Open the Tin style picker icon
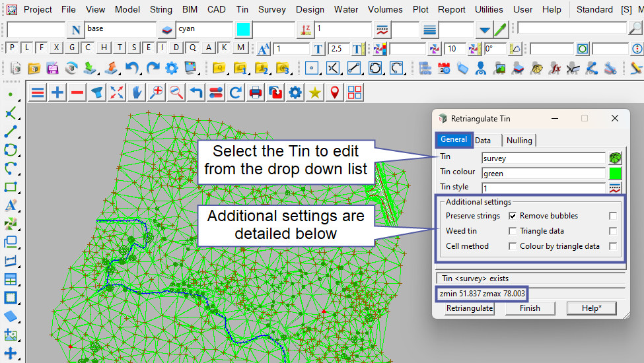The image size is (644, 363). 615,187
